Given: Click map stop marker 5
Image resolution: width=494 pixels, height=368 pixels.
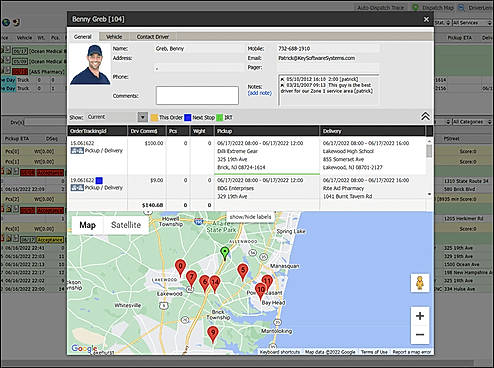Looking at the screenshot, I should click(x=243, y=271).
